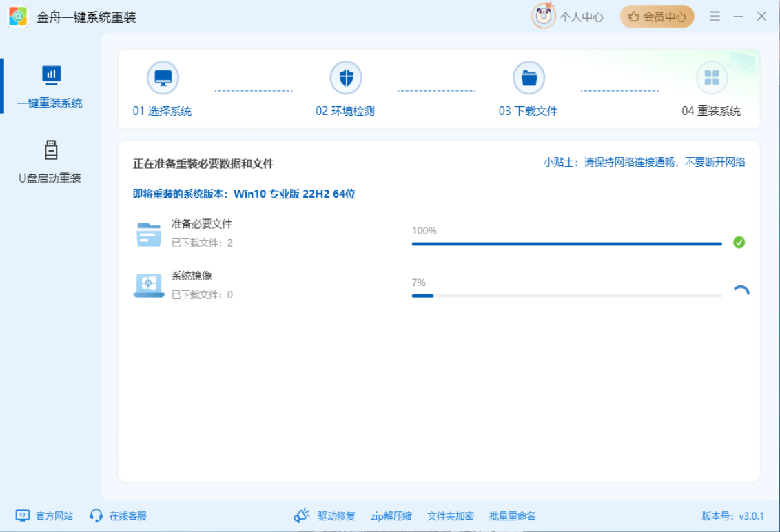Click the Win10 专业版 22H2 64位 version text
This screenshot has width=780, height=532.
coord(294,194)
